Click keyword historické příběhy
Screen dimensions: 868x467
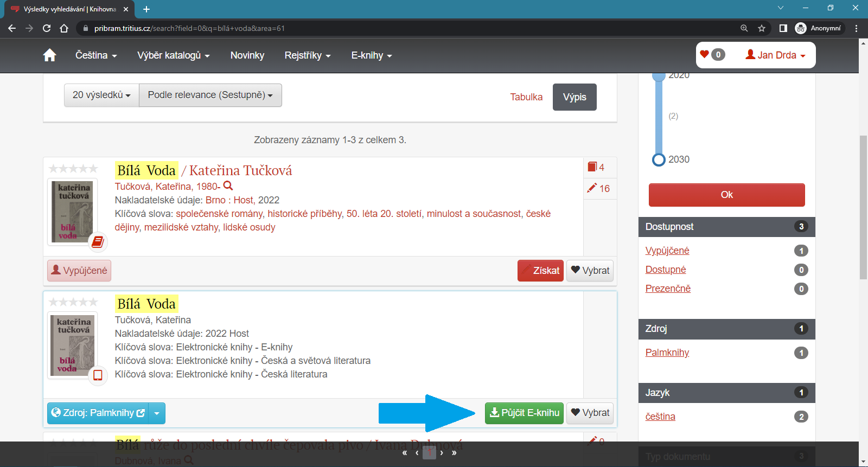[x=305, y=214]
